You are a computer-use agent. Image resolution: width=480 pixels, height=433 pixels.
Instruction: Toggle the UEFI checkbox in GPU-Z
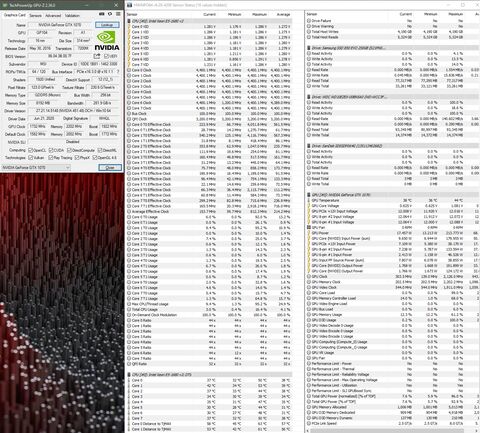coord(106,56)
